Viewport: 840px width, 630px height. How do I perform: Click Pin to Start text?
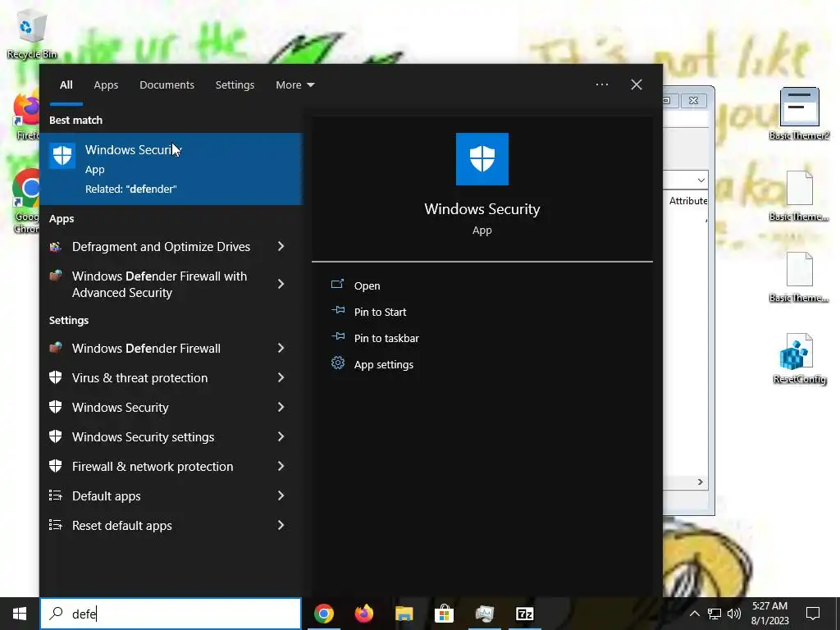(x=380, y=312)
